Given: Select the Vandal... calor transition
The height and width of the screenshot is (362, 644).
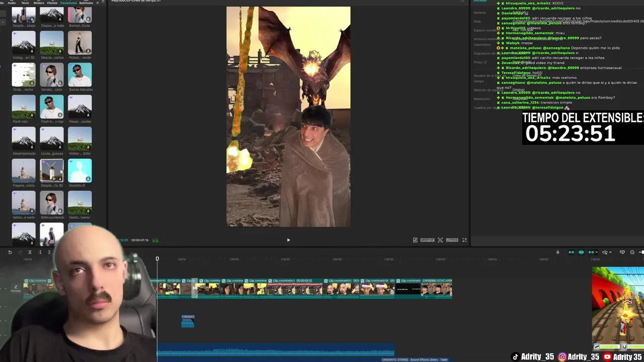Looking at the screenshot, I should click(52, 74).
